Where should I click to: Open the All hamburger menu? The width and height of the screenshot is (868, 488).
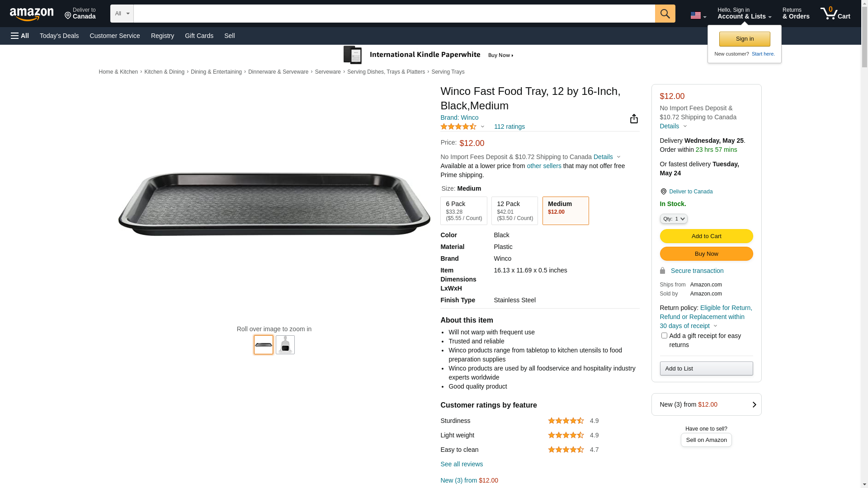20,36
